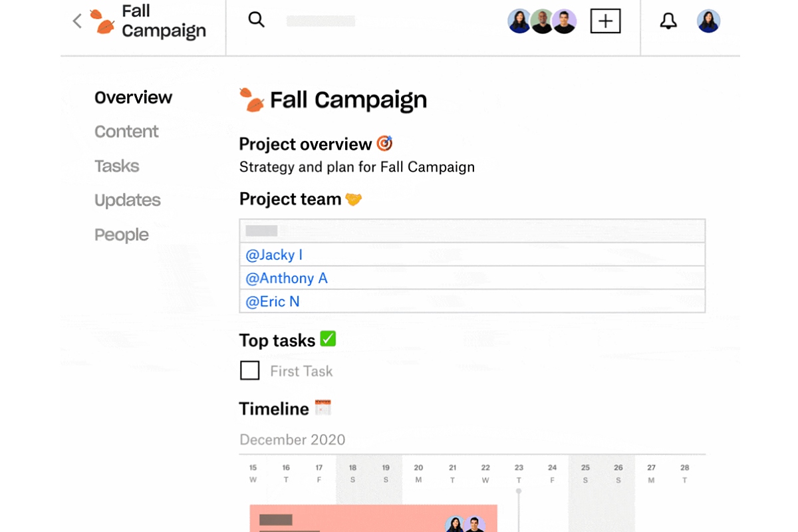Switch to the Tasks section
The image size is (798, 532).
pos(116,166)
